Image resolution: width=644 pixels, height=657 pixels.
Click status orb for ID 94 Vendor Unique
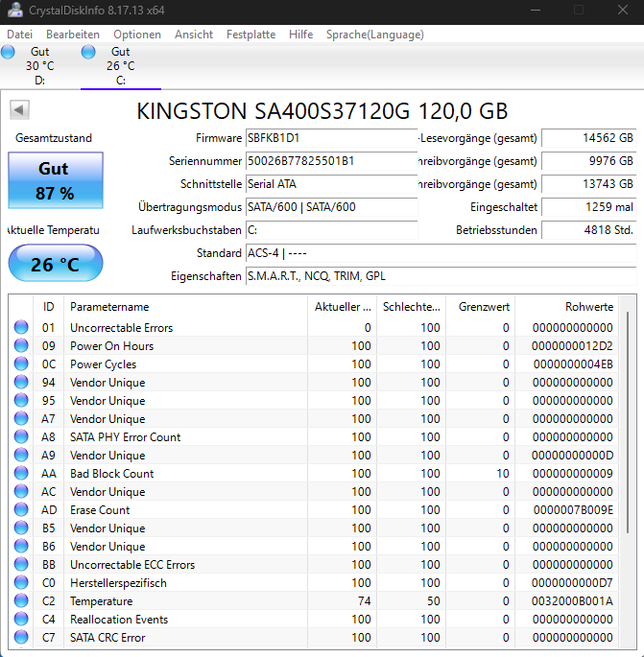21,382
